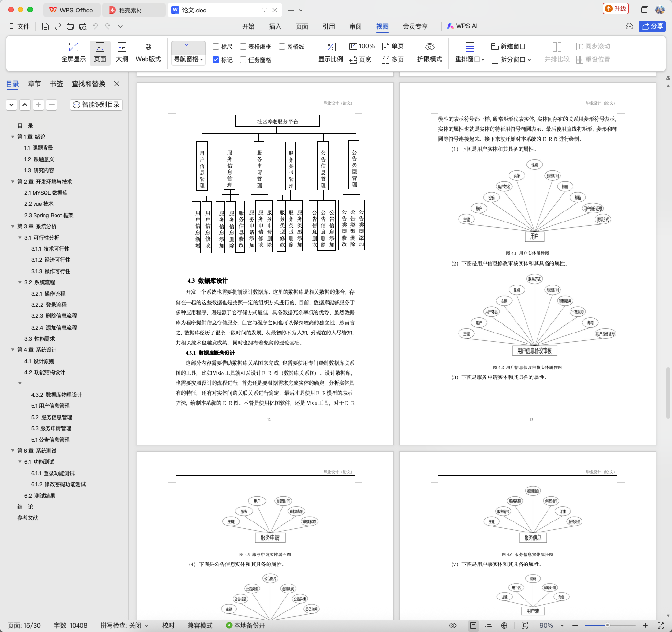Viewport: 672px width, 632px height.
Task: Turn on 护眼模式 eye protection
Action: pyautogui.click(x=430, y=53)
